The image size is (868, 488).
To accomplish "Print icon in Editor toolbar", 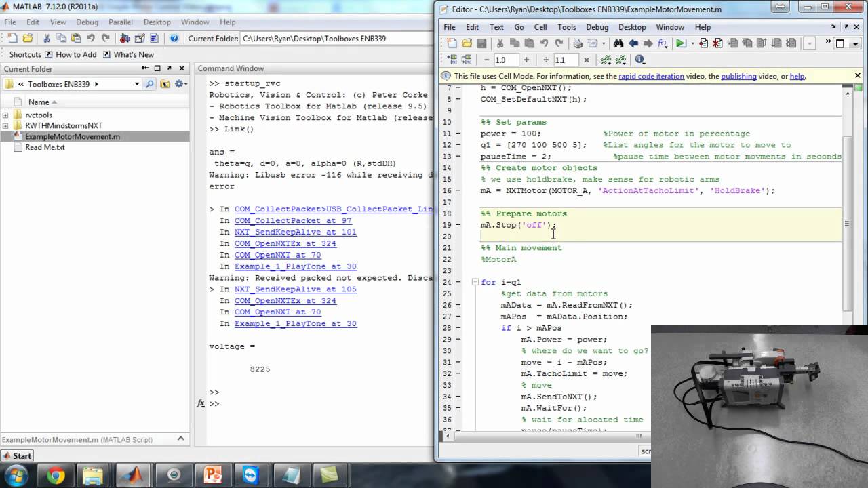I will click(x=578, y=43).
